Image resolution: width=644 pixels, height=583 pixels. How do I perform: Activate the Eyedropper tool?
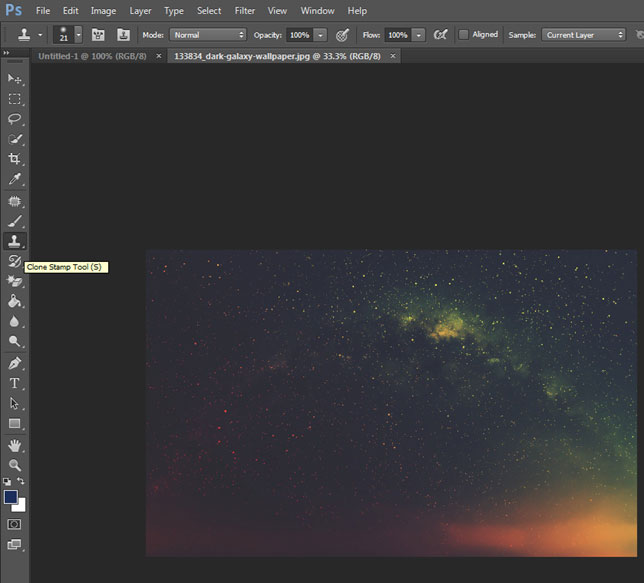[15, 180]
